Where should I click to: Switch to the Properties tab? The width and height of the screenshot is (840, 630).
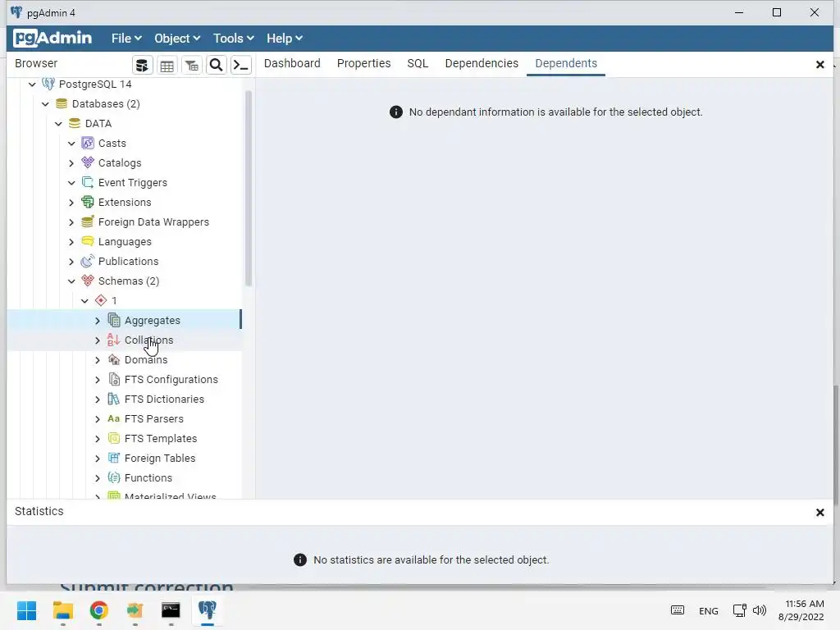[363, 63]
